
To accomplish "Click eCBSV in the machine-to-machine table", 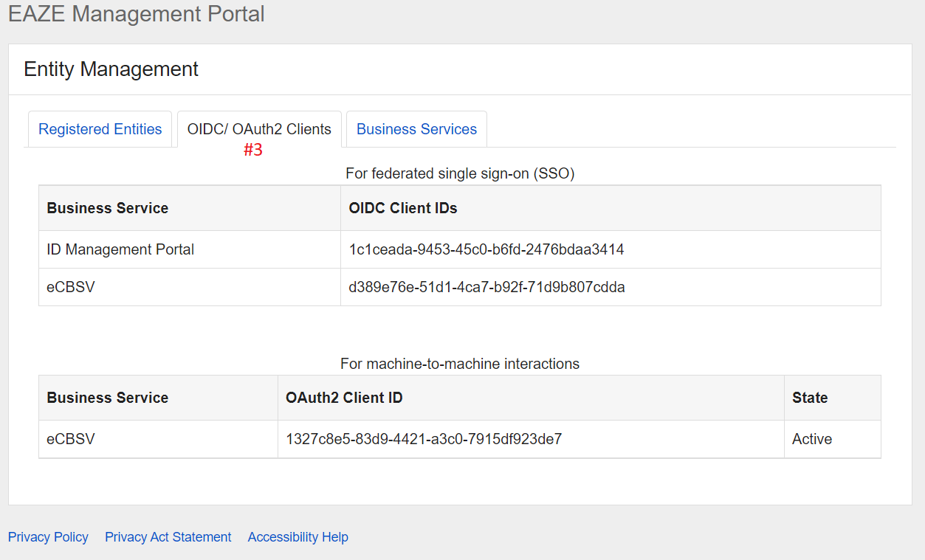I will click(71, 439).
